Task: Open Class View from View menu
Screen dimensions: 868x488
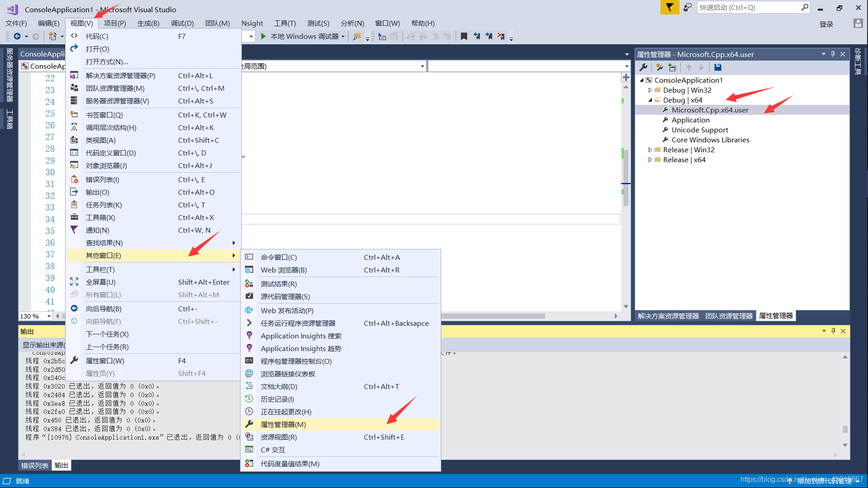Action: pyautogui.click(x=154, y=141)
